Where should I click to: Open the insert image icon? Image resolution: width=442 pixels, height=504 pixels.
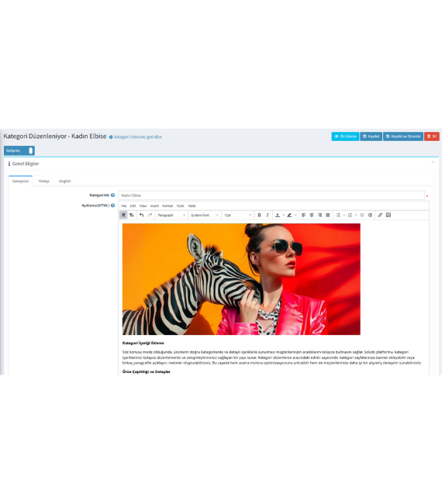(388, 215)
